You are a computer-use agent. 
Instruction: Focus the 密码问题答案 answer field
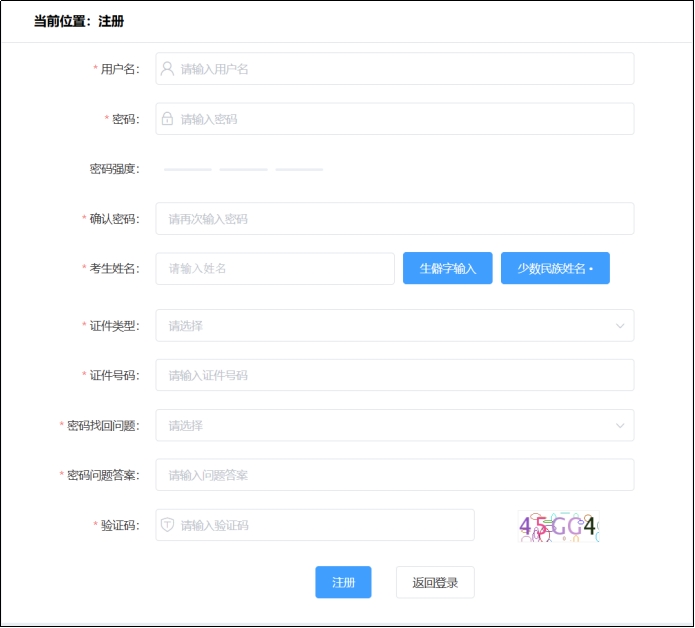click(x=394, y=475)
